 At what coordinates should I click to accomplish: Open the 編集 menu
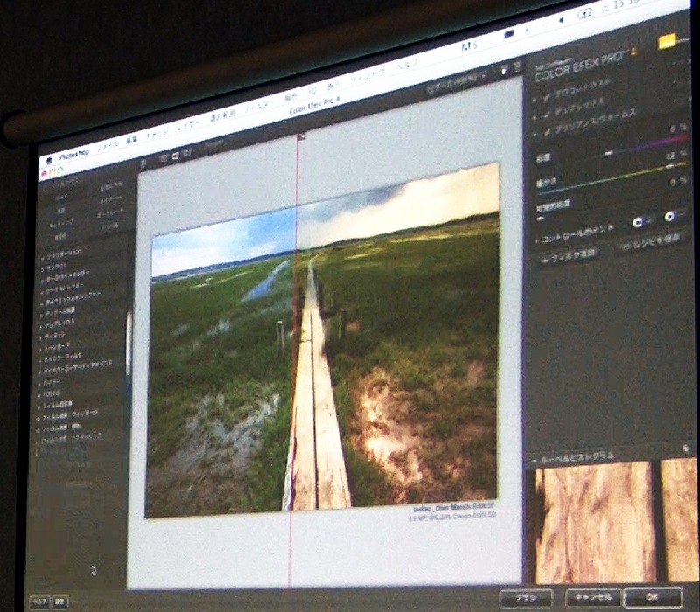point(131,140)
